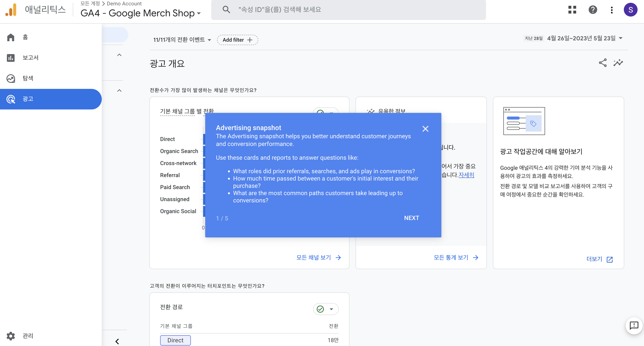Image resolution: width=644 pixels, height=346 pixels.
Task: Click NEXT in the snapshot tour
Action: [x=411, y=218]
